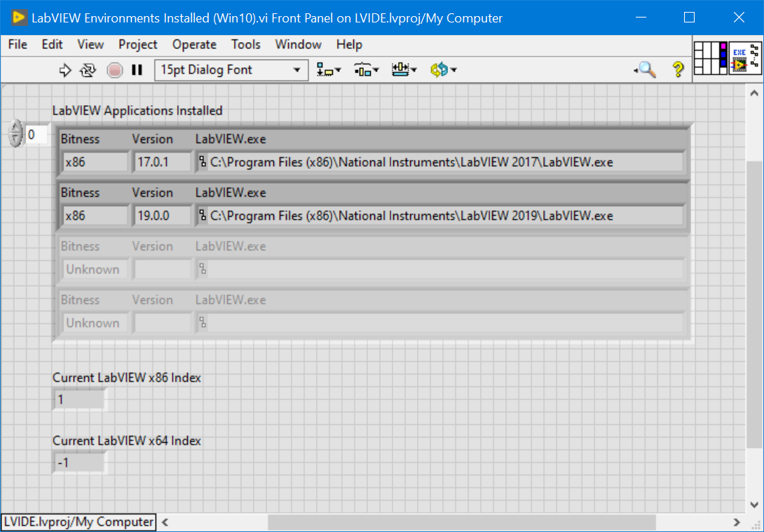Image resolution: width=764 pixels, height=532 pixels.
Task: Click the LabVIEW 2017 path field
Action: (440, 162)
